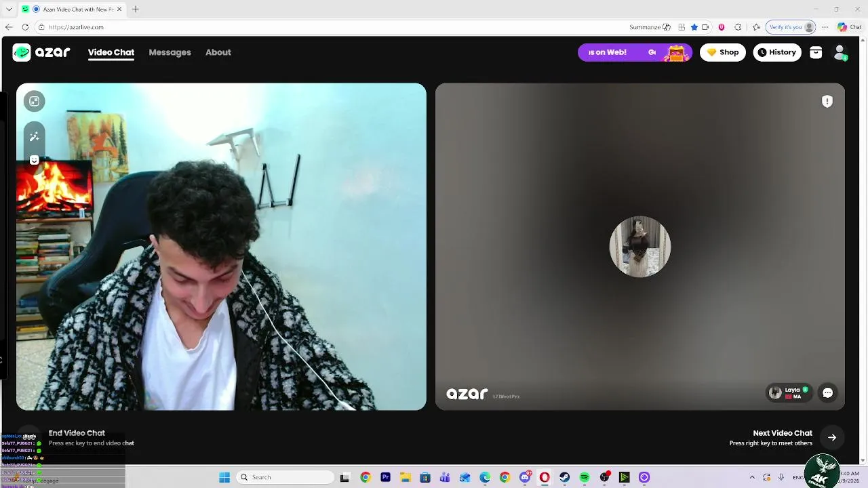Image resolution: width=868 pixels, height=488 pixels.
Task: Open File Explorer from taskbar
Action: (x=406, y=477)
